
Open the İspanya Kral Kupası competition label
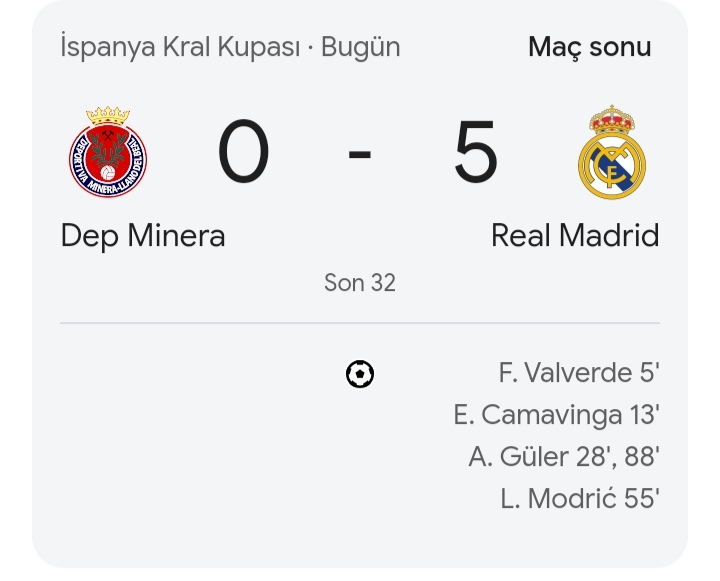pyautogui.click(x=180, y=47)
